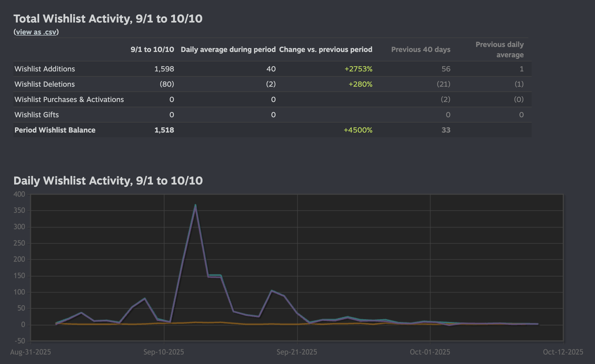Click the Change vs. previous period header
The image size is (595, 364).
click(x=326, y=49)
